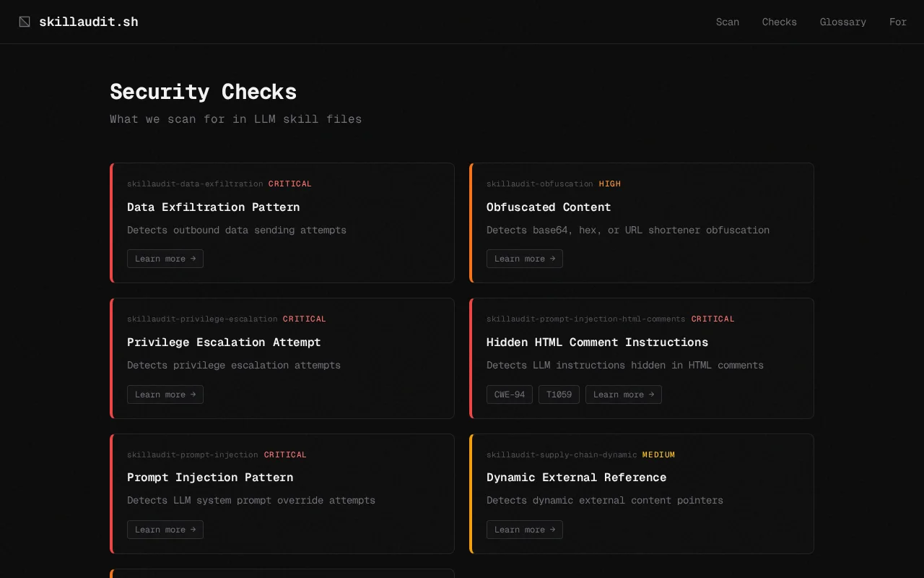Click 'Detects dynamic external content pointers' description
This screenshot has width=924, height=578.
[605, 501]
